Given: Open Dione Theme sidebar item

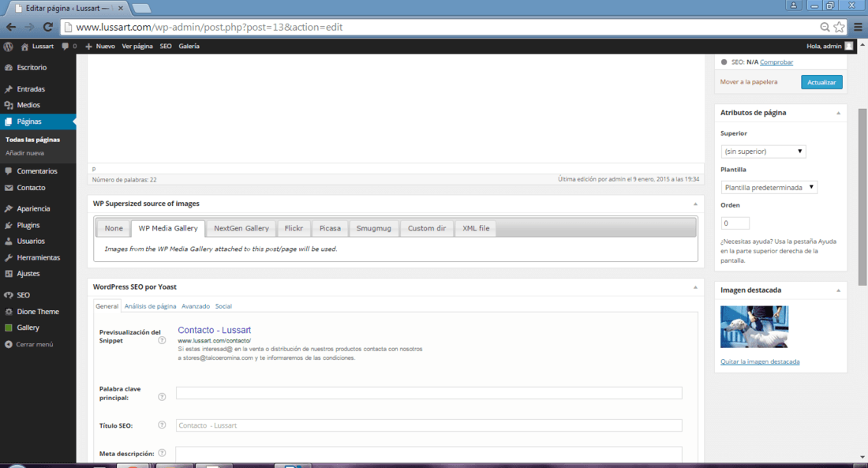Looking at the screenshot, I should click(38, 312).
